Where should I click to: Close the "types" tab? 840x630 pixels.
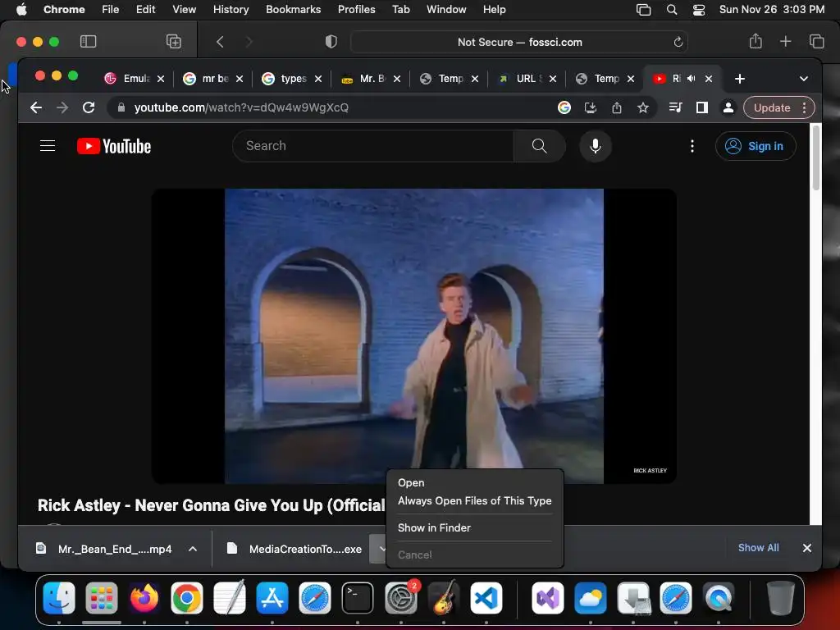coord(318,79)
